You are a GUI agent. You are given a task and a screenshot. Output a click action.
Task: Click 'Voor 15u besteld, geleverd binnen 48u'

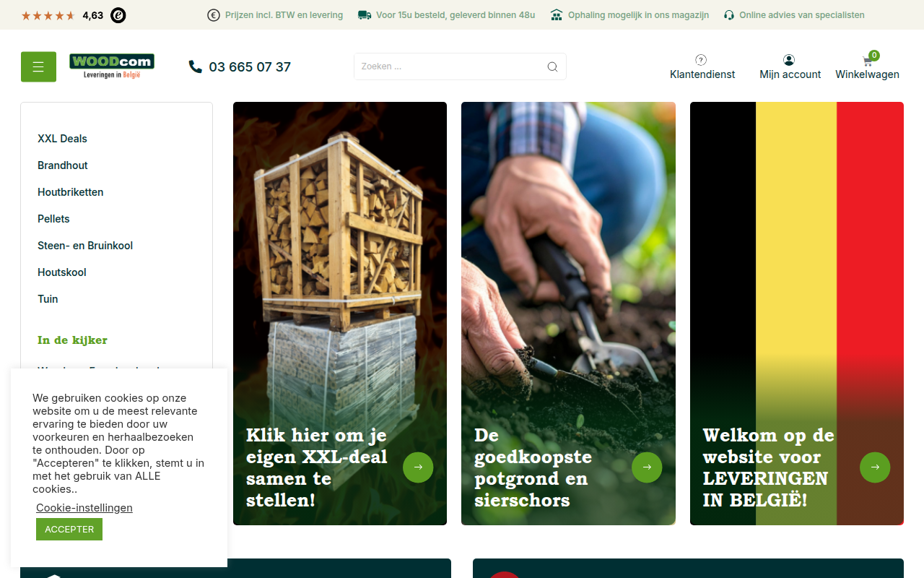tap(456, 15)
